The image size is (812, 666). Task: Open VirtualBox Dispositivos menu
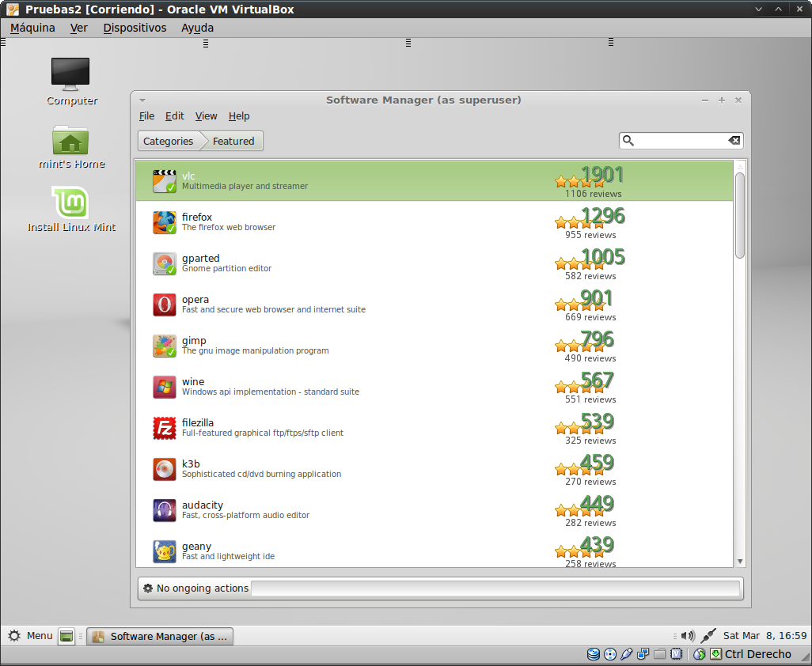coord(135,28)
